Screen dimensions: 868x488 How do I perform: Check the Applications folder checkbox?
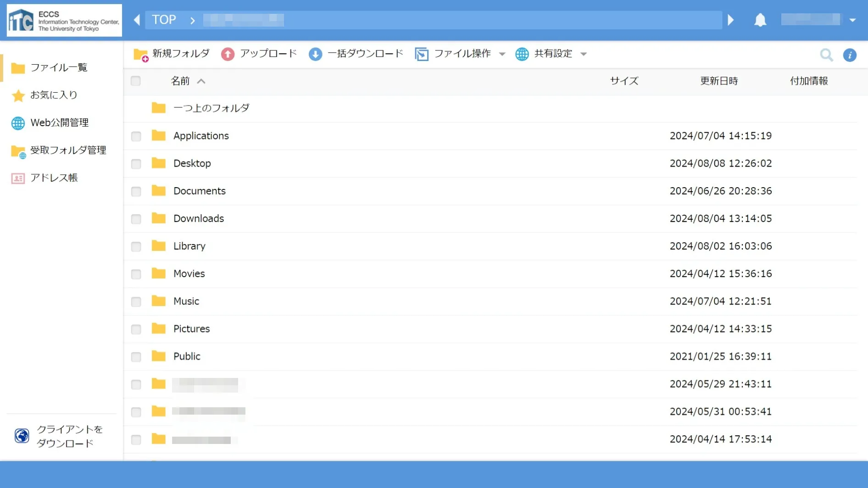[136, 136]
